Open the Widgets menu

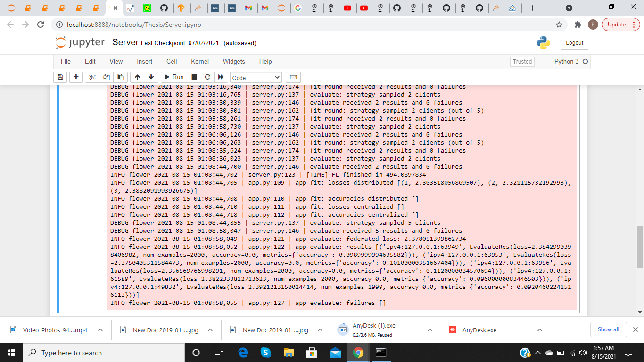pyautogui.click(x=233, y=61)
